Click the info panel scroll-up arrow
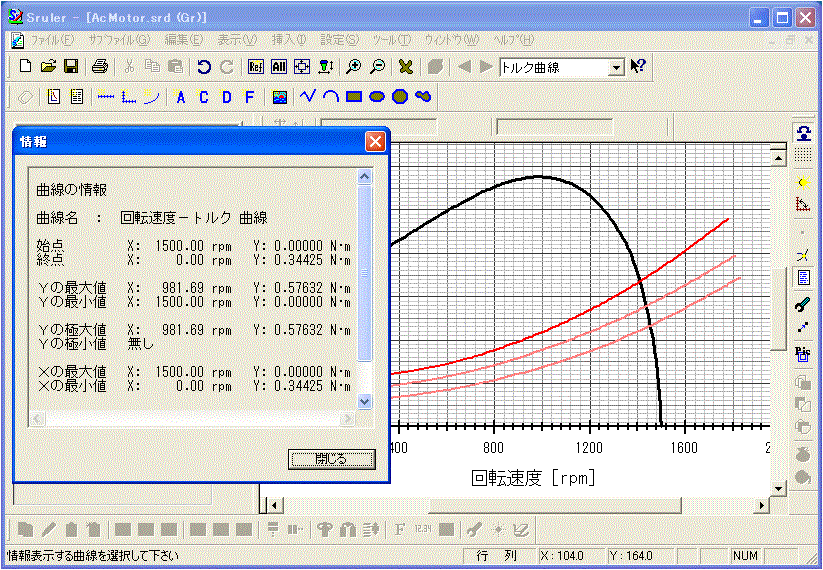This screenshot has height=570, width=823. click(x=364, y=176)
